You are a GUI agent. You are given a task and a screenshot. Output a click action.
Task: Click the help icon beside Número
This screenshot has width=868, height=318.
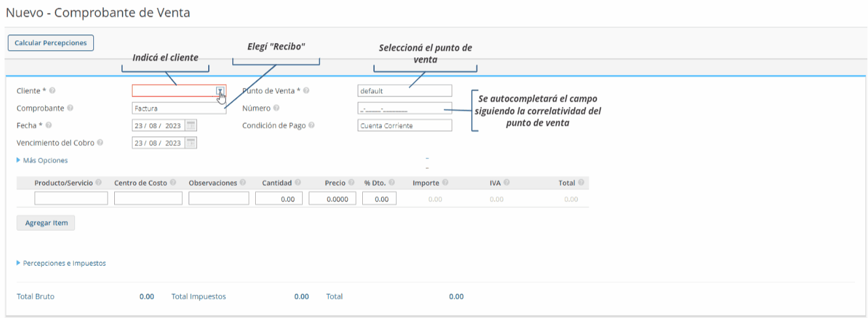coord(276,108)
